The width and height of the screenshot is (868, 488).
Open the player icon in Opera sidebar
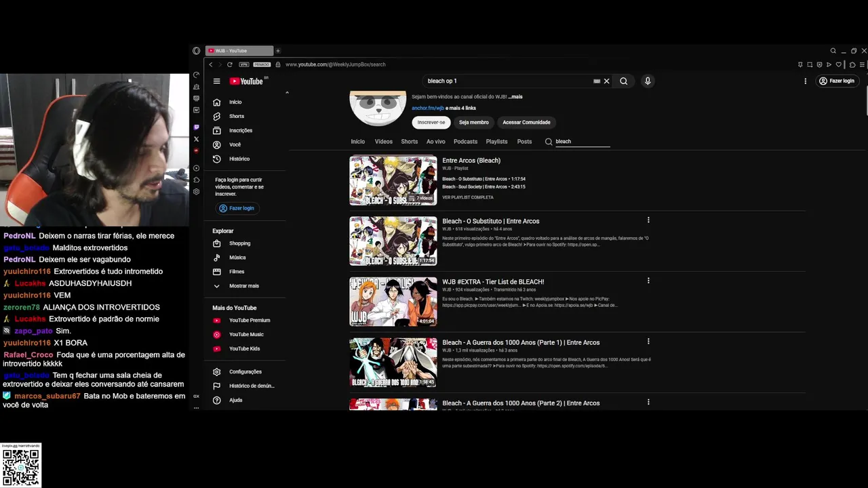196,168
